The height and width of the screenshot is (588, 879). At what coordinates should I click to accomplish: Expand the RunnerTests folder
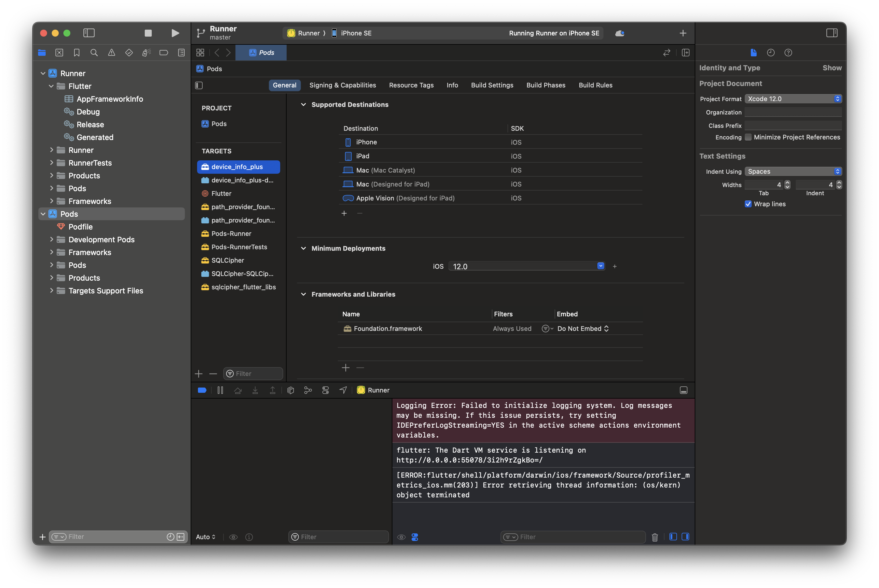click(x=51, y=163)
